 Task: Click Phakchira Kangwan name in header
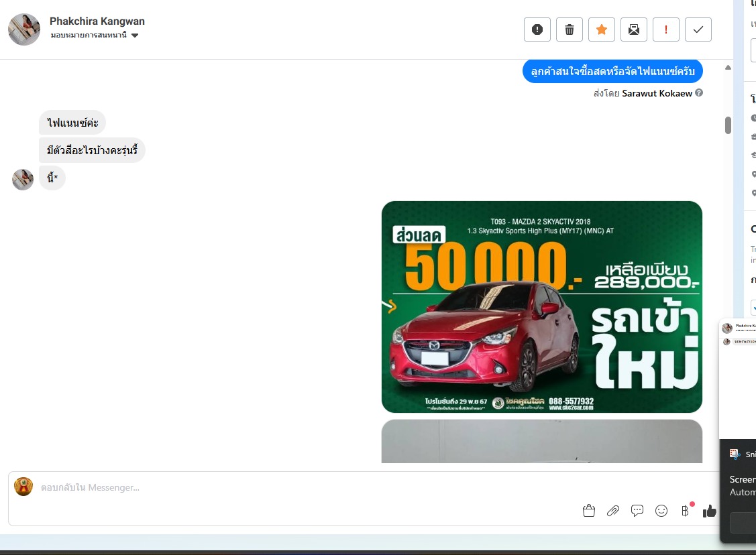(x=97, y=21)
